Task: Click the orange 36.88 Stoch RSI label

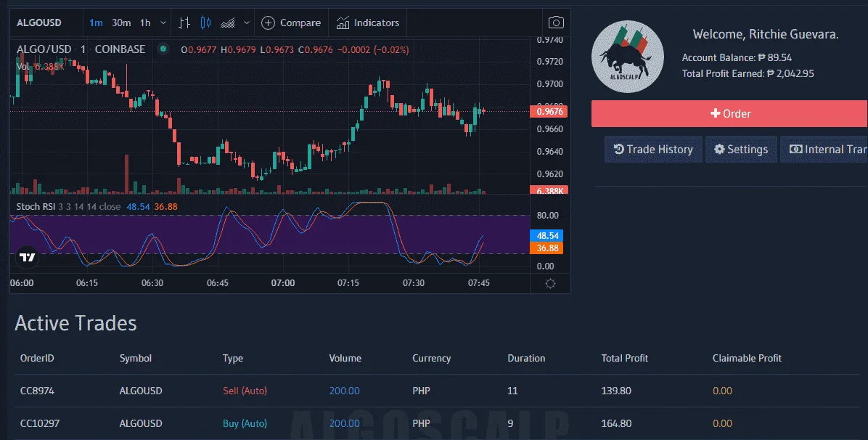Action: (x=546, y=248)
